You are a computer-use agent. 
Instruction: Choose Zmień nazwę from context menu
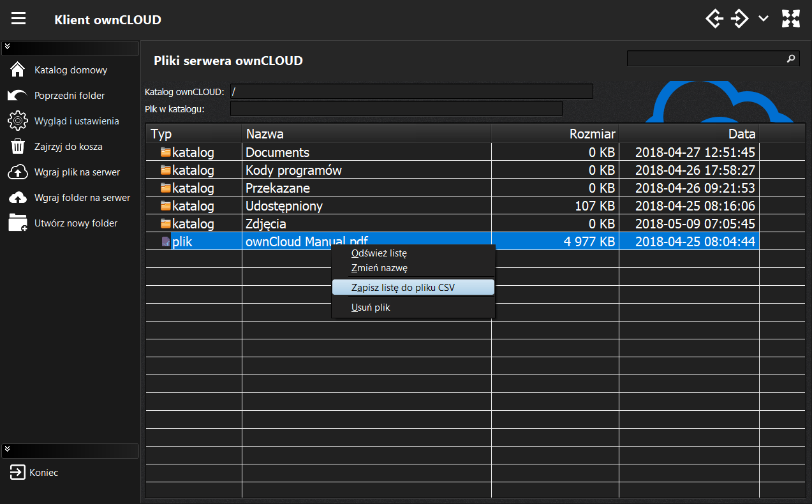click(x=413, y=268)
